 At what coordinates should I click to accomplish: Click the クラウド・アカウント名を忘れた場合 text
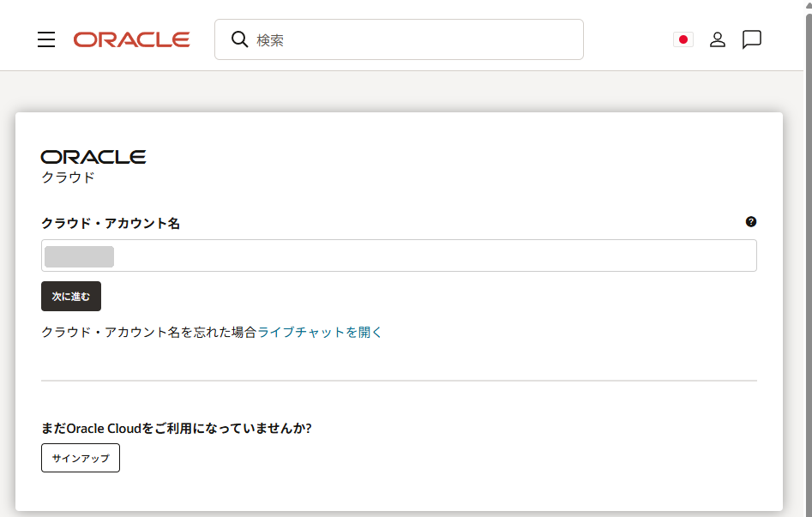pyautogui.click(x=149, y=332)
